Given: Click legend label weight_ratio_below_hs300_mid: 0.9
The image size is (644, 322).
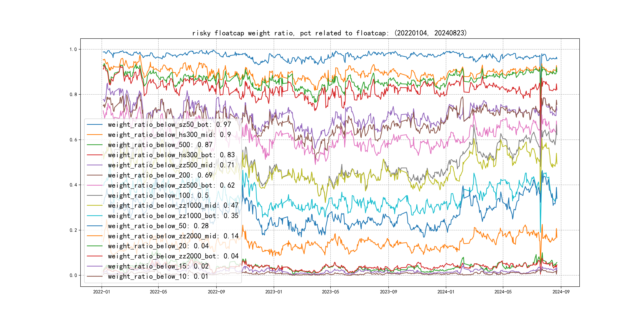Looking at the screenshot, I should (169, 135).
